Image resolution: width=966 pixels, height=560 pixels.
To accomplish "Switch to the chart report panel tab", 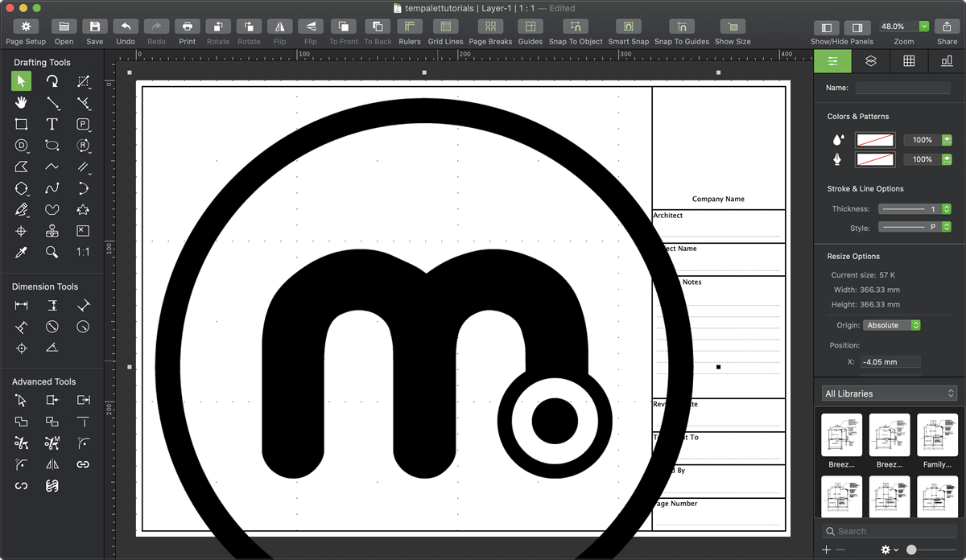I will 947,61.
